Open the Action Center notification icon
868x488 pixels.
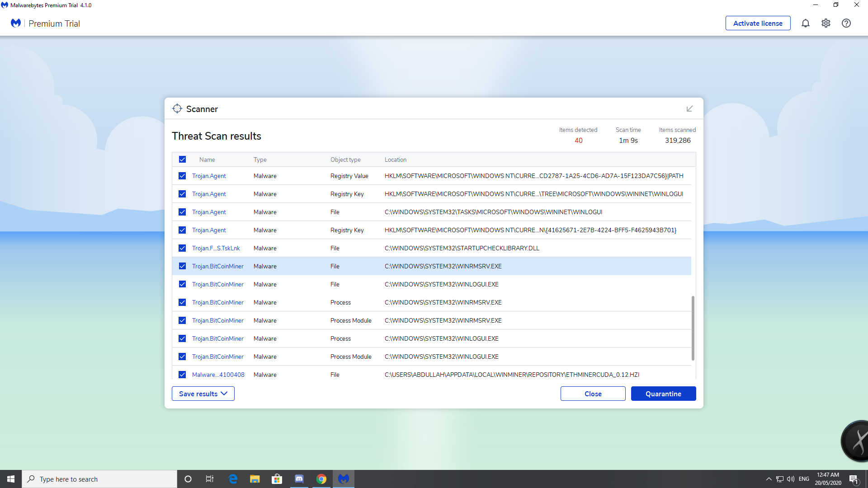pos(854,479)
